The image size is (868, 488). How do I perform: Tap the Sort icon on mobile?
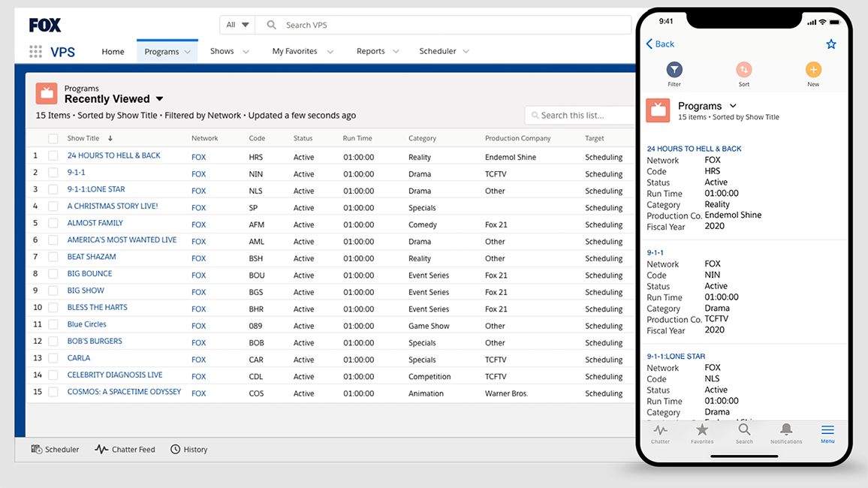point(743,70)
